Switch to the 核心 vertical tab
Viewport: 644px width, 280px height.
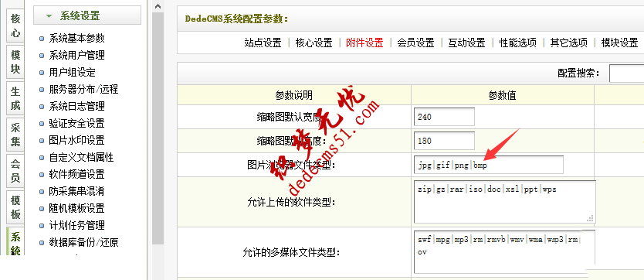click(x=15, y=26)
